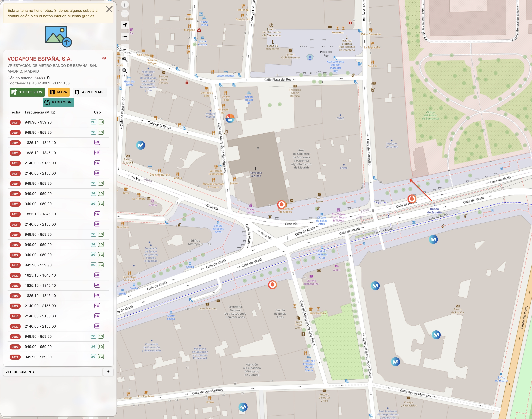Open Street View for this antenna
Viewport: 532px width, 419px height.
tap(27, 92)
